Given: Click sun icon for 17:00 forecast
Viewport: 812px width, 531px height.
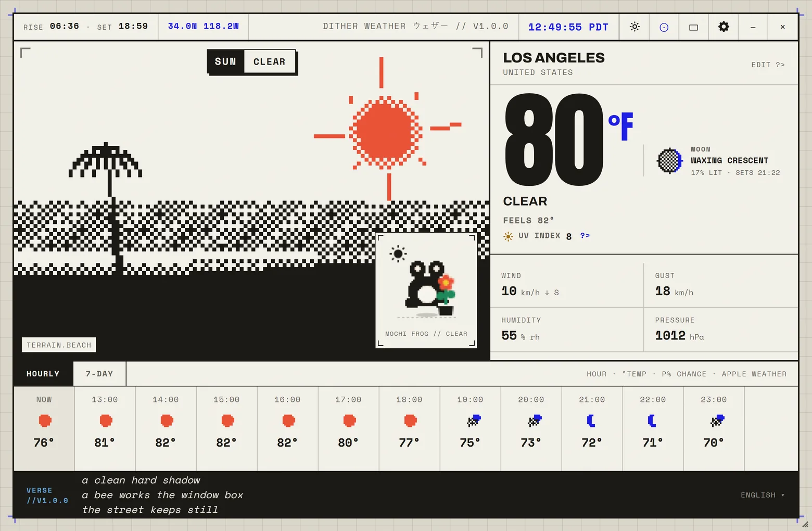Looking at the screenshot, I should [349, 421].
